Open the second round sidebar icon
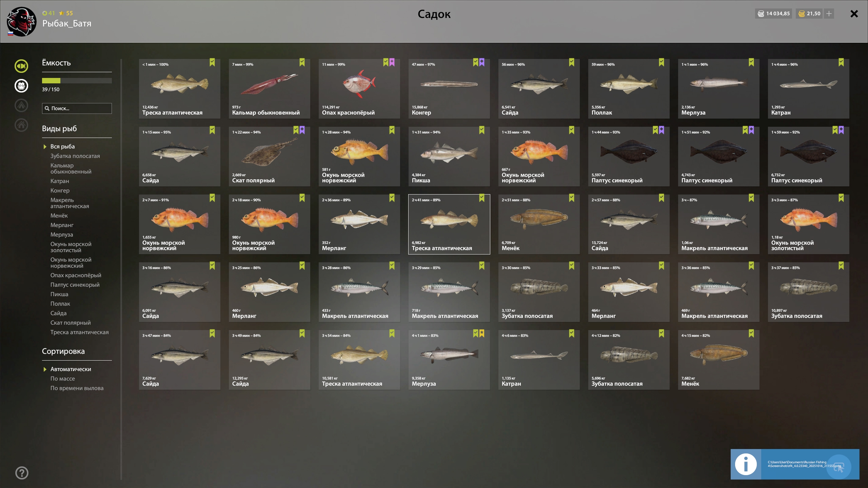The width and height of the screenshot is (868, 488). [x=21, y=86]
